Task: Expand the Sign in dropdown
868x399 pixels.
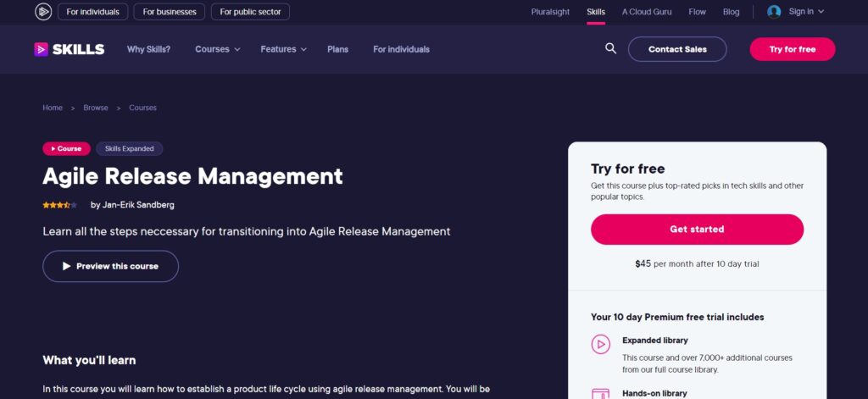Action: [x=806, y=12]
